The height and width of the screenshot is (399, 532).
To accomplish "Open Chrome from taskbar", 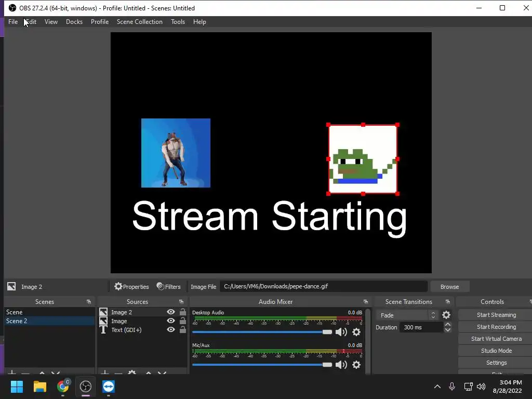I will click(63, 387).
